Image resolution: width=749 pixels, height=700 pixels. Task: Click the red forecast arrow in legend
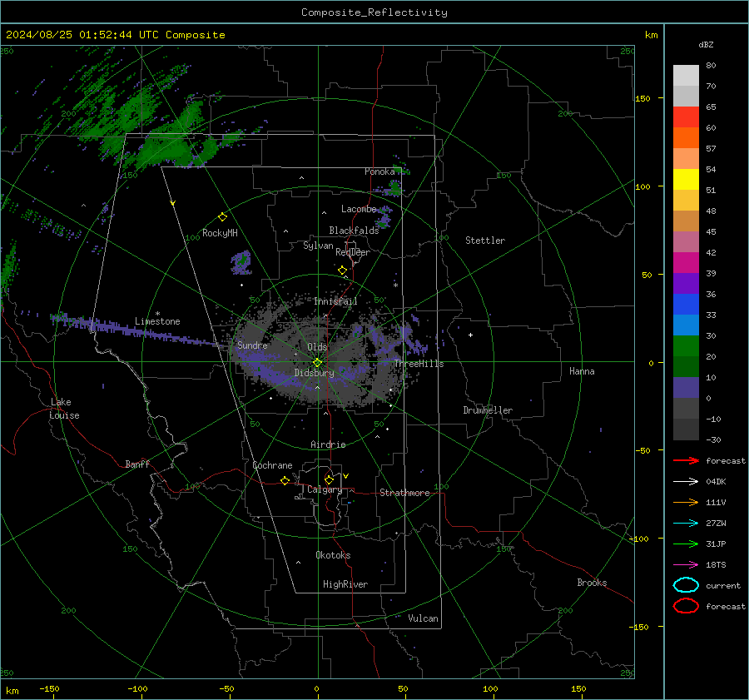686,460
